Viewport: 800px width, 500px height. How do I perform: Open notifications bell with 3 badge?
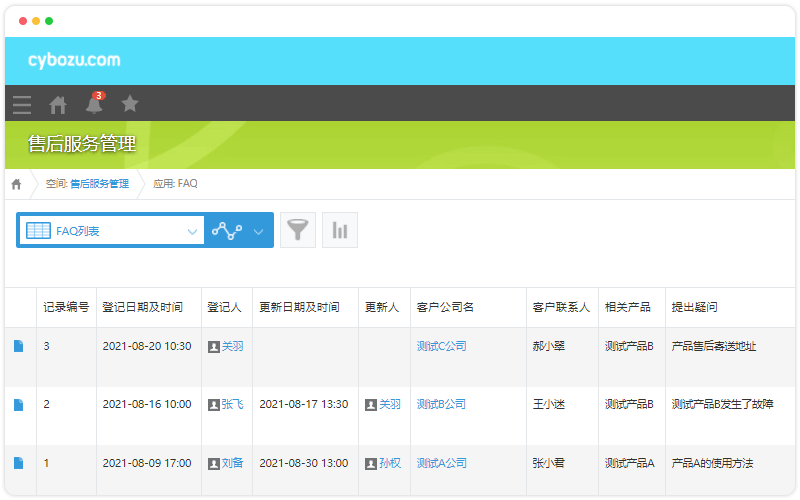click(94, 104)
